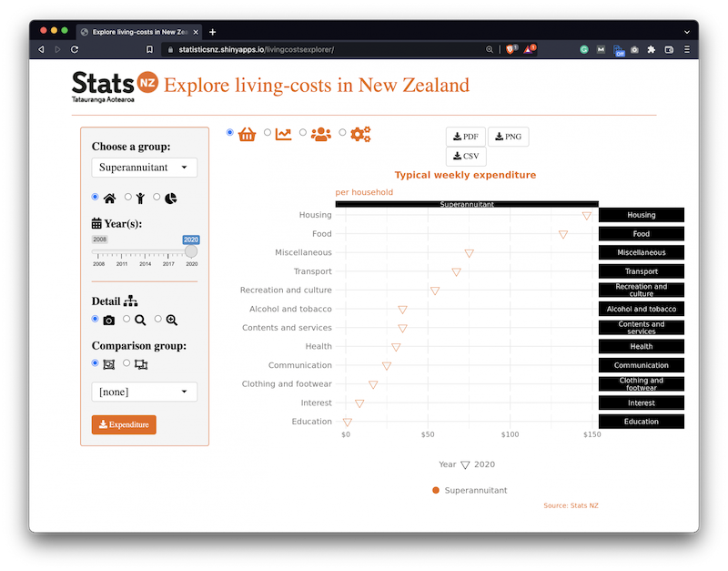Click the black Housing label button
Screen dimensions: 728x571
pyautogui.click(x=642, y=215)
